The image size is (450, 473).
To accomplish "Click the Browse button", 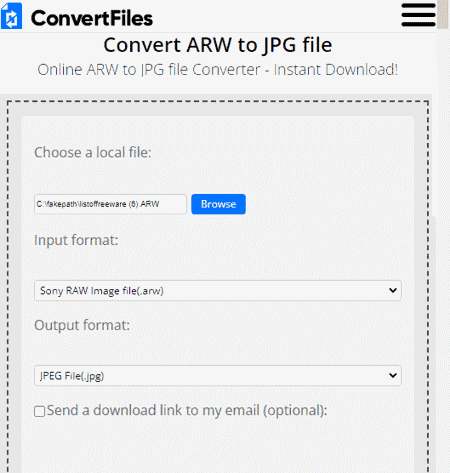I will pos(218,204).
